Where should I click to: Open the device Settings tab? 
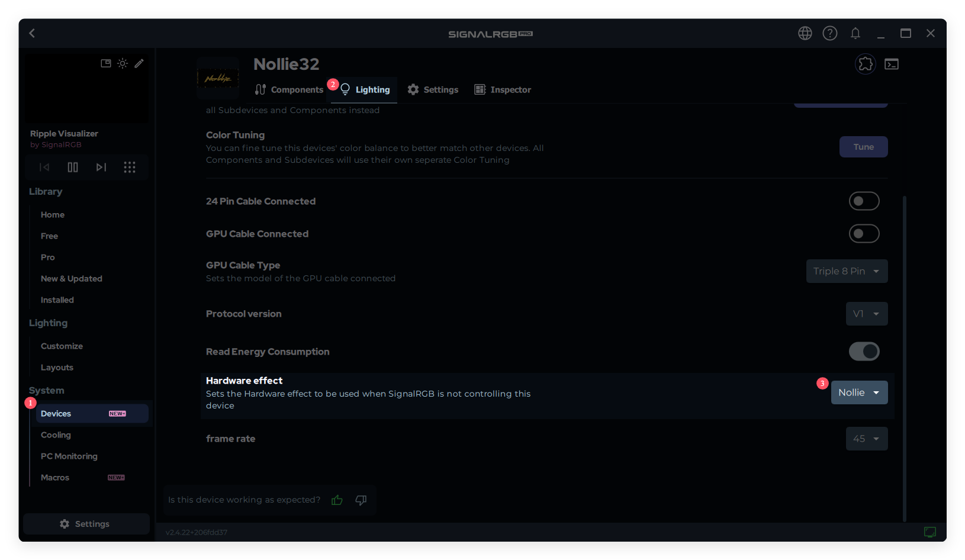433,90
